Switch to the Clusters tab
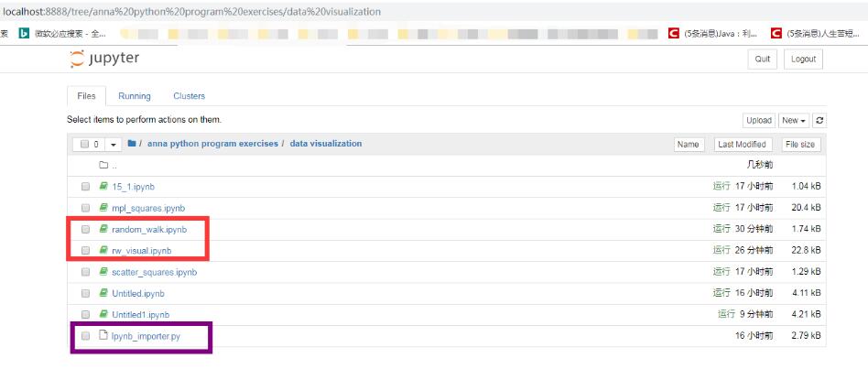This screenshot has width=868, height=369. point(190,96)
